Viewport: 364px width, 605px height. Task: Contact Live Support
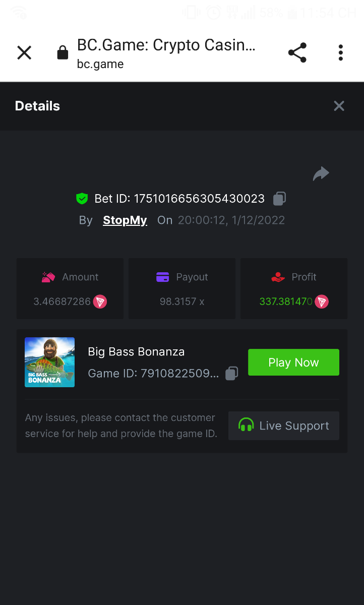point(284,426)
